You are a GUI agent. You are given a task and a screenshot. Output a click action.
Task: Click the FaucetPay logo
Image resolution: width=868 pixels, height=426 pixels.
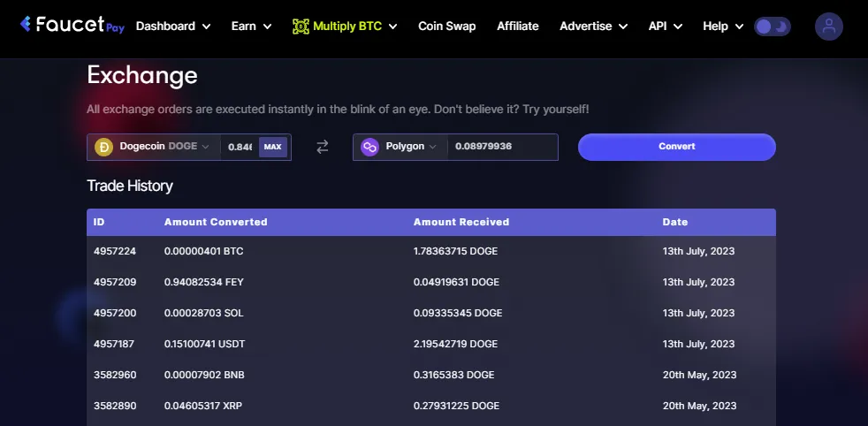tap(72, 25)
